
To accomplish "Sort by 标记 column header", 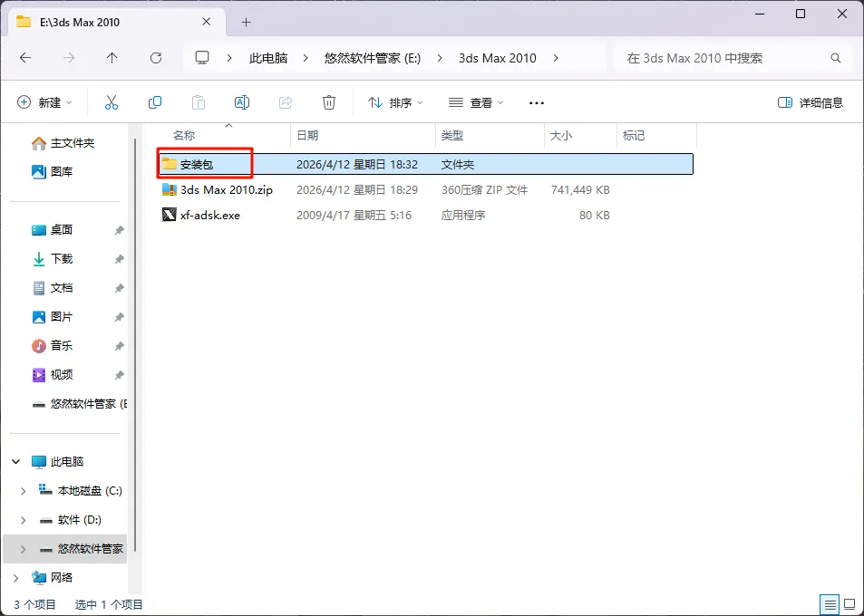I will coord(634,135).
